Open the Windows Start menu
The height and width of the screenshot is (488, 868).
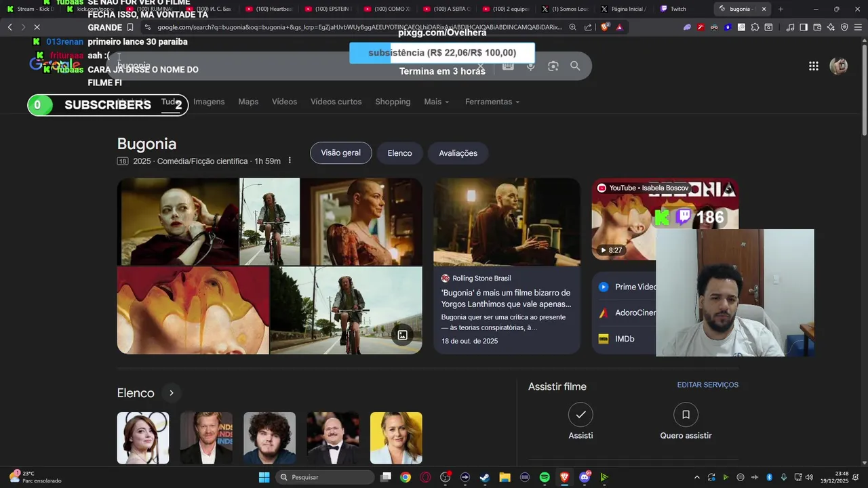click(264, 477)
